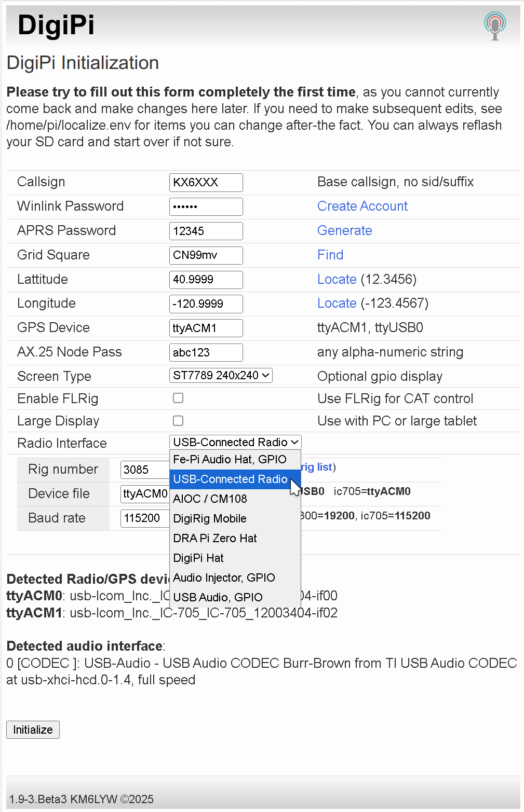Select DRA Pi Zero Hat option

[235, 538]
